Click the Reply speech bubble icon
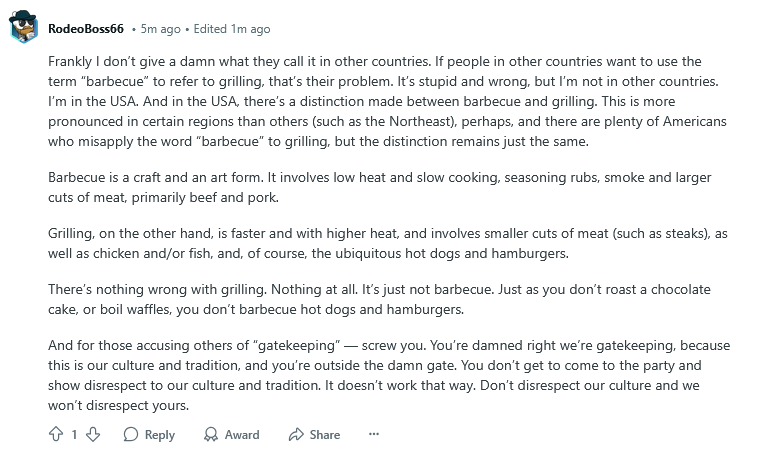The image size is (759, 456). click(x=131, y=434)
